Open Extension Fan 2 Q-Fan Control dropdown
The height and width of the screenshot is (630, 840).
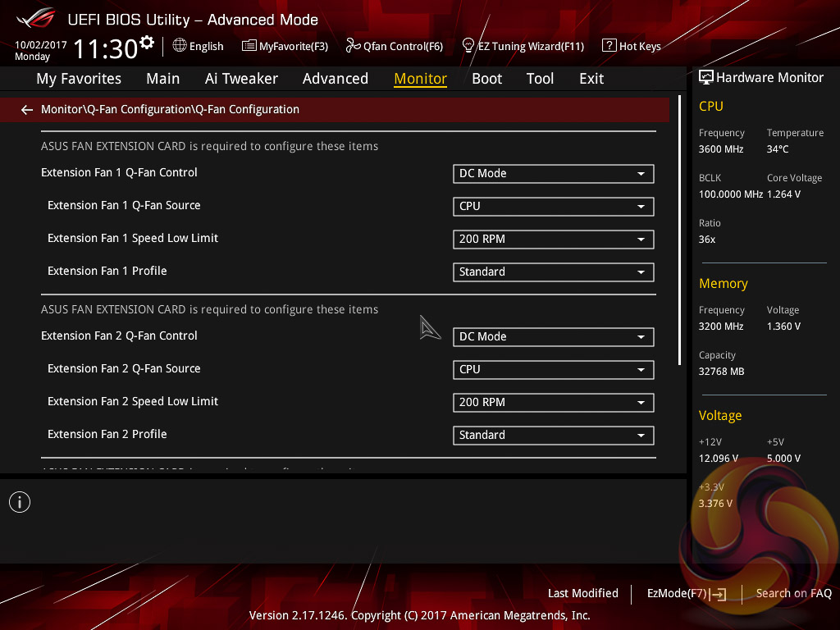click(554, 337)
